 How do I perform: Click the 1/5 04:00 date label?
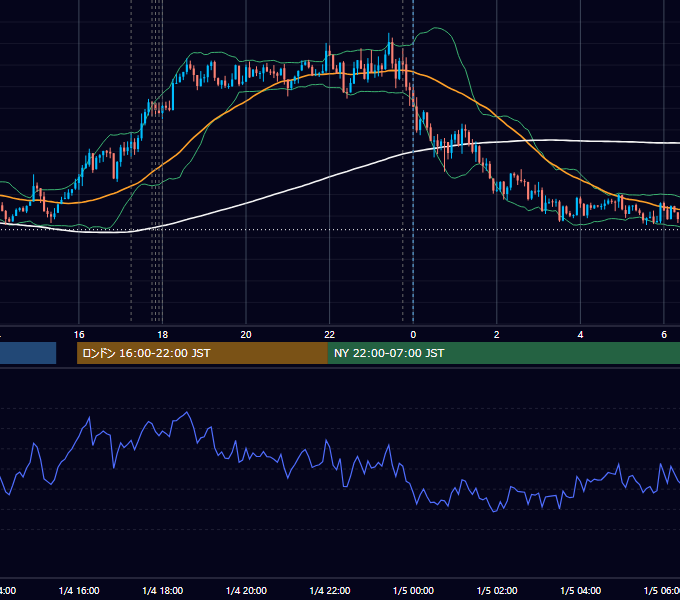click(x=581, y=591)
